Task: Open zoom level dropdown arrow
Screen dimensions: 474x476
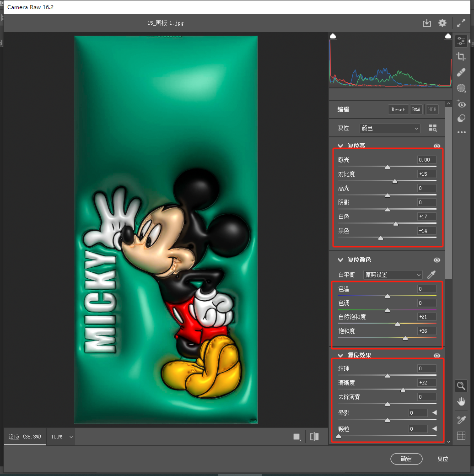Action: 71,437
